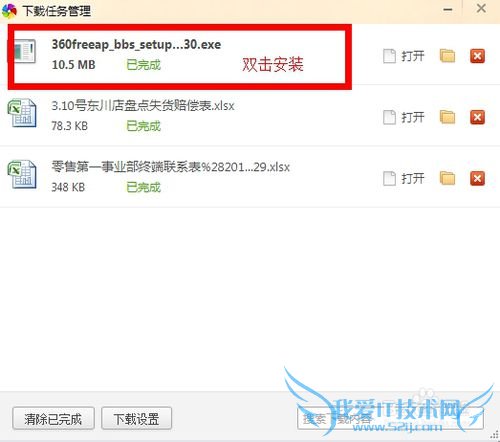Delete the 360freeap_bbs_setup exe download entry
Viewport: 500px width, 442px height.
477,56
